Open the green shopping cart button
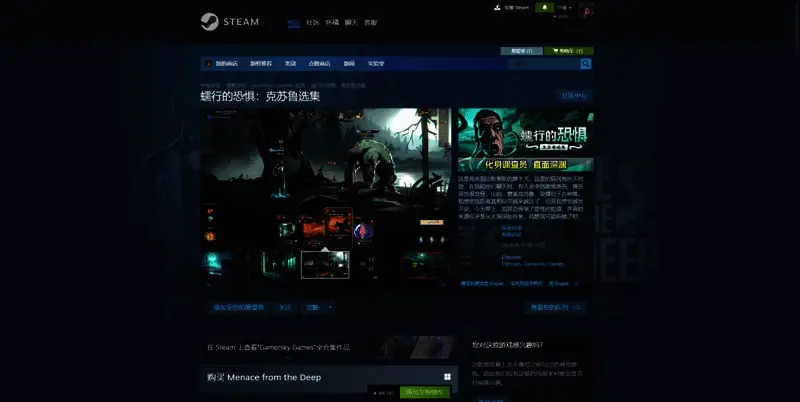The image size is (800, 402). (572, 50)
